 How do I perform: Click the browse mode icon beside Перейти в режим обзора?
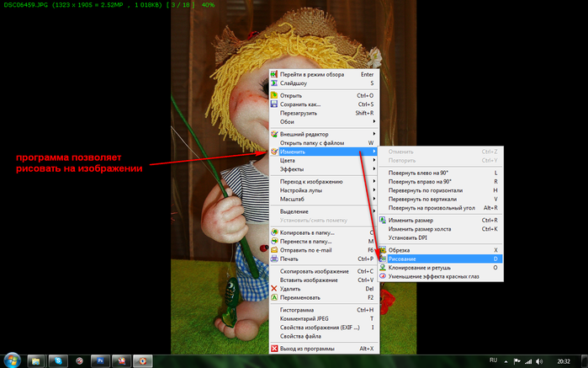point(274,74)
